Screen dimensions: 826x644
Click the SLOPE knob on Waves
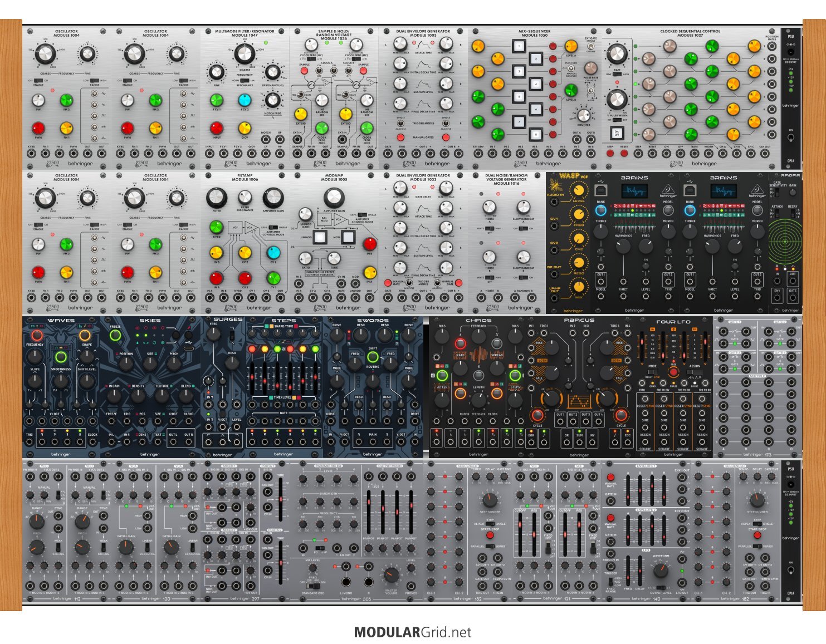(x=35, y=381)
